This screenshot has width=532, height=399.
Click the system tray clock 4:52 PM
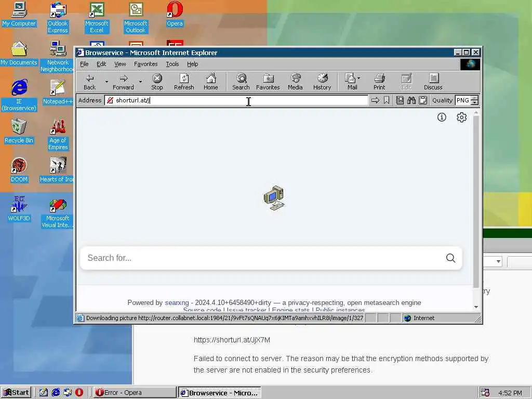[x=510, y=393]
